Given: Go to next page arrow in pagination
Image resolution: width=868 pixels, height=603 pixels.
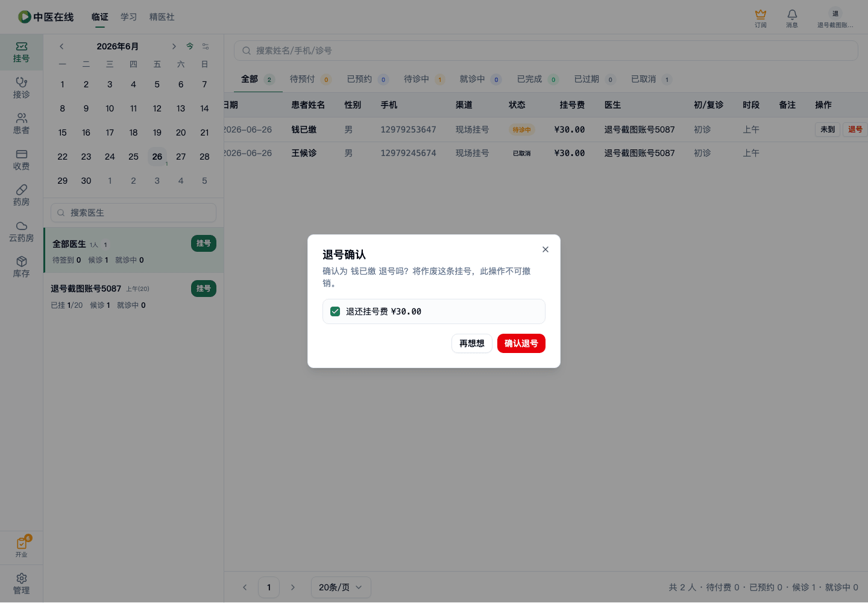Looking at the screenshot, I should [293, 587].
